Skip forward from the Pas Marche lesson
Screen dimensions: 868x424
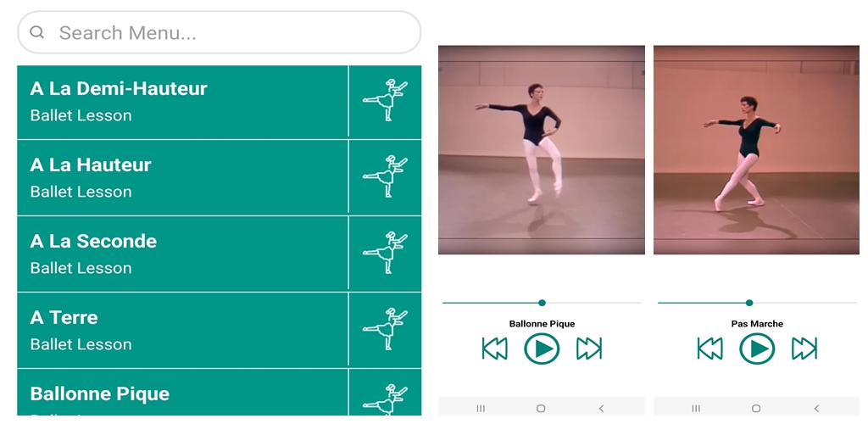(x=804, y=349)
